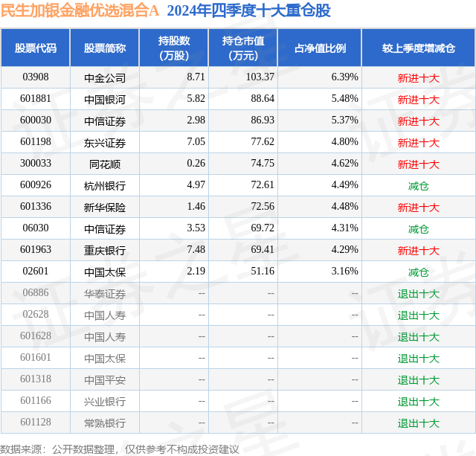
Task: Click 新进十大 label in 中金公司 row
Action: pos(418,77)
